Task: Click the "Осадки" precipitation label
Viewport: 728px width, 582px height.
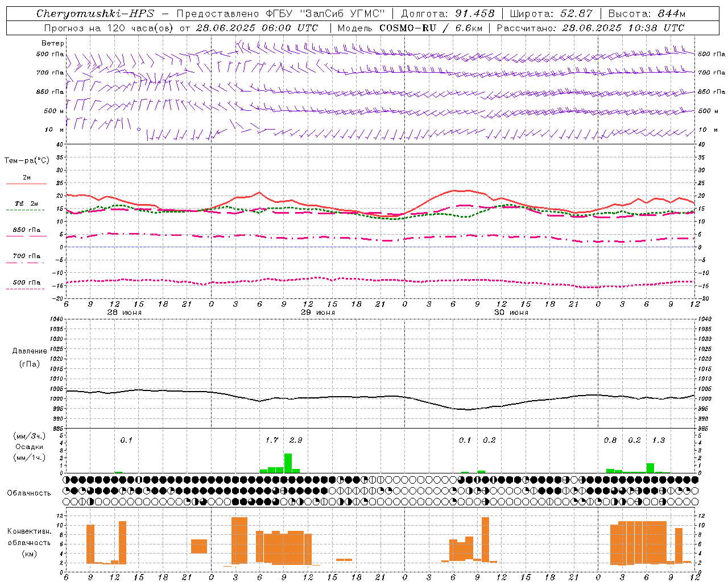Action: click(x=29, y=447)
